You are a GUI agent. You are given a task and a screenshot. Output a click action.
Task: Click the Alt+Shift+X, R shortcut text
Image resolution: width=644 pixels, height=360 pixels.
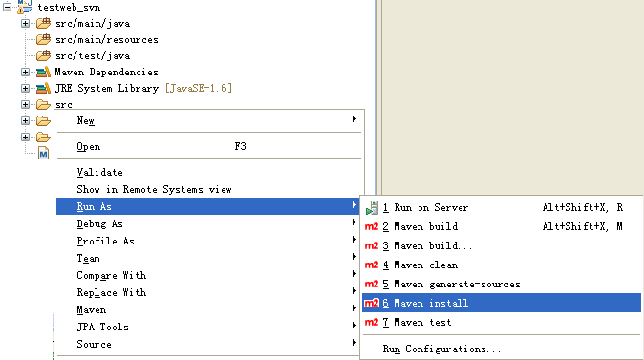point(583,208)
